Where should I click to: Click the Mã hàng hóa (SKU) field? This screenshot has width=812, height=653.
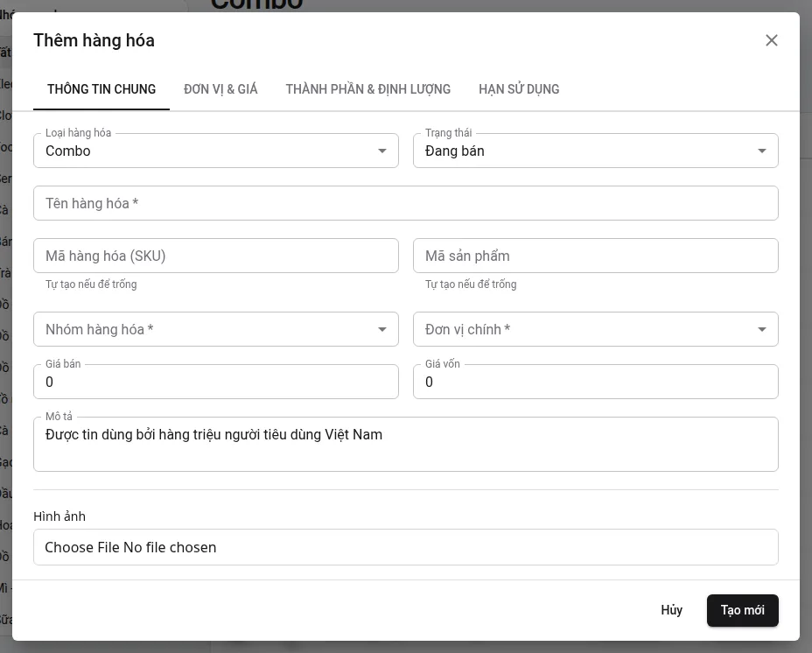click(216, 256)
